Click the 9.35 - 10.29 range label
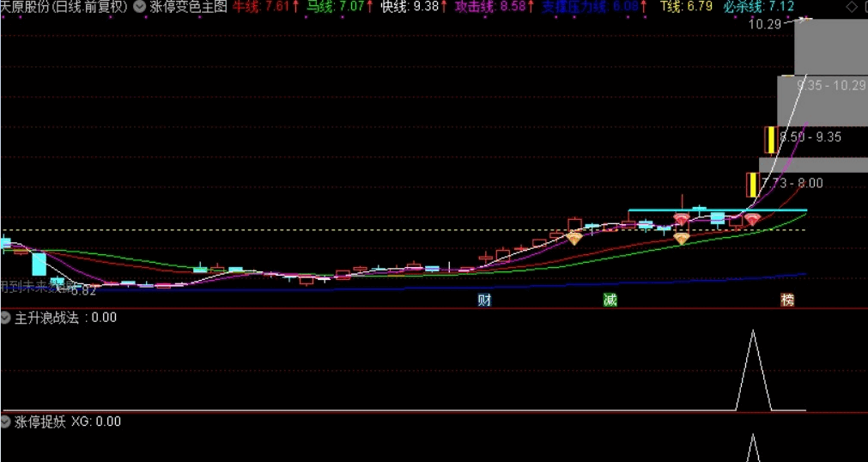This screenshot has height=462, width=868. (x=831, y=85)
